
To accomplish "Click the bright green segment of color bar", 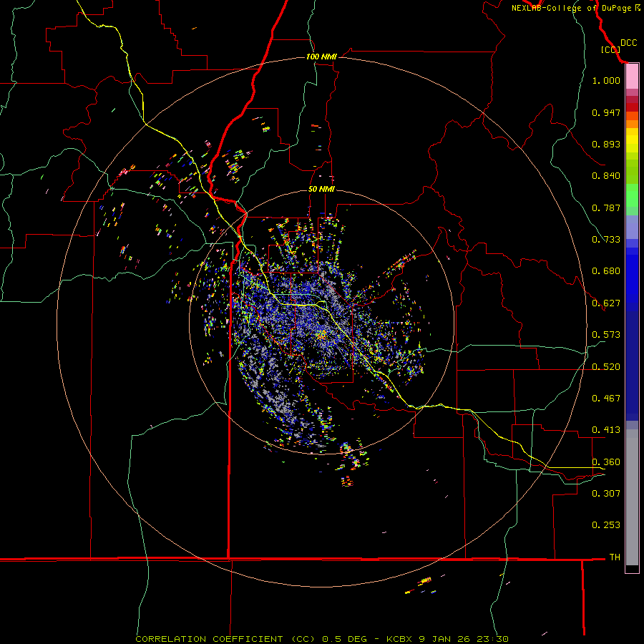I will tap(632, 195).
